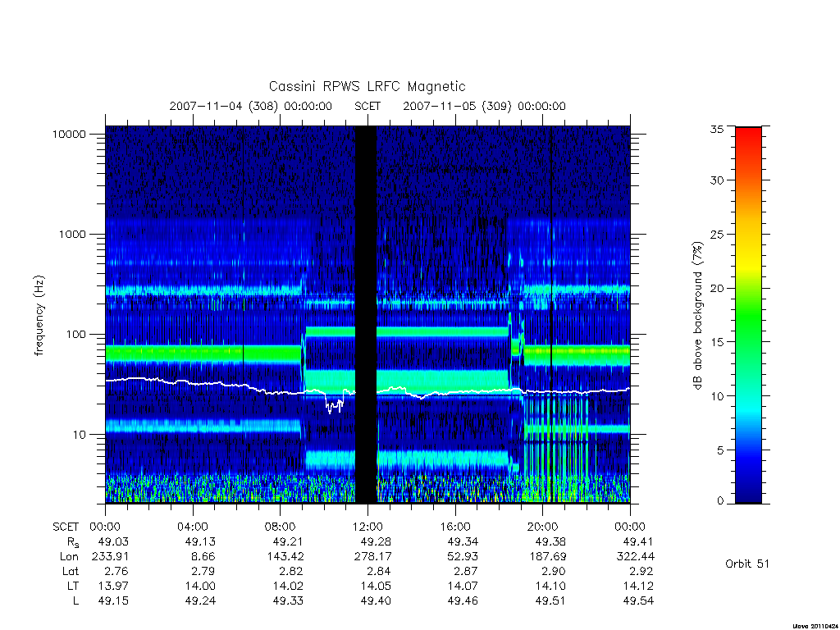Click the Lon value 278.17
840x630 pixels.
(372, 557)
